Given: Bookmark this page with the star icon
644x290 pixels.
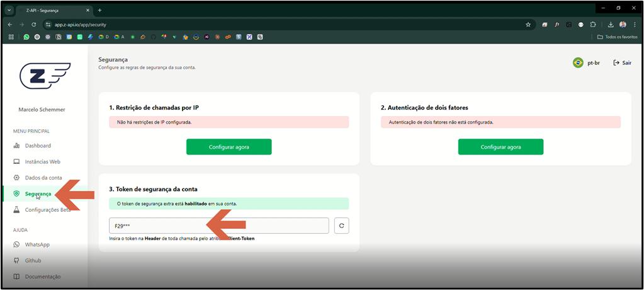Looking at the screenshot, I should (528, 25).
